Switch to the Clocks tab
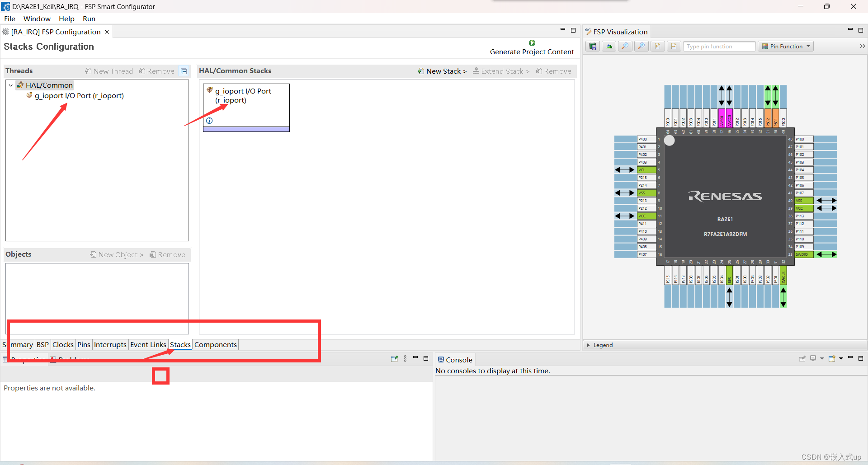This screenshot has height=465, width=868. (63, 345)
